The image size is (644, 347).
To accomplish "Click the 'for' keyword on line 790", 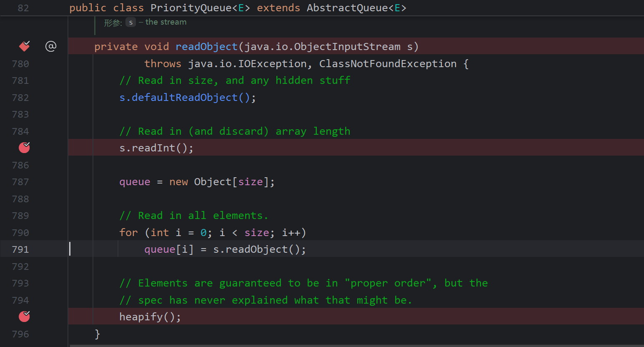I will pyautogui.click(x=128, y=233).
